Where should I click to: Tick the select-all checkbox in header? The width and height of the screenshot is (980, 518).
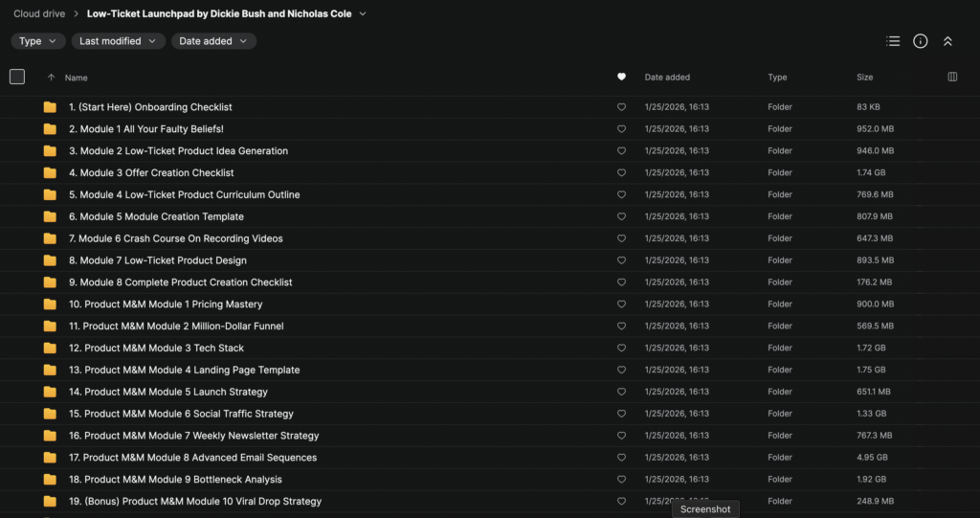click(x=17, y=77)
